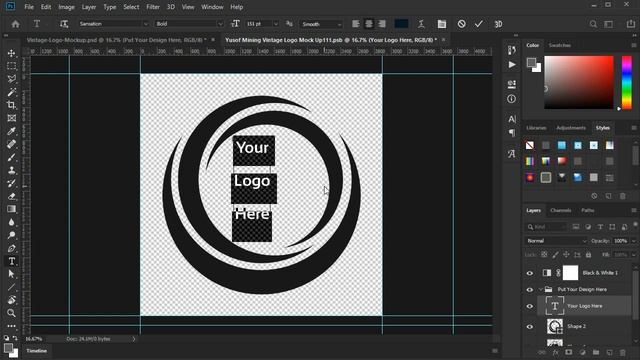640x360 pixels.
Task: Open the layer filter Kind dropdown
Action: [547, 227]
